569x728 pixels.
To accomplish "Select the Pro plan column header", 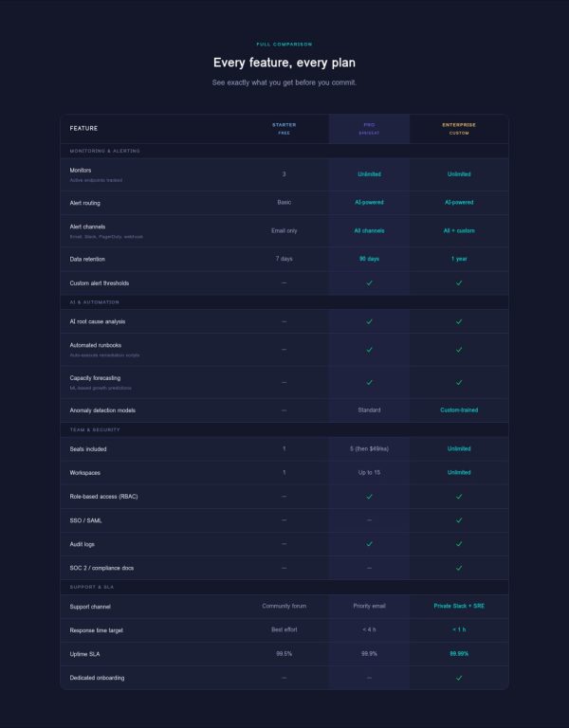I will point(369,129).
